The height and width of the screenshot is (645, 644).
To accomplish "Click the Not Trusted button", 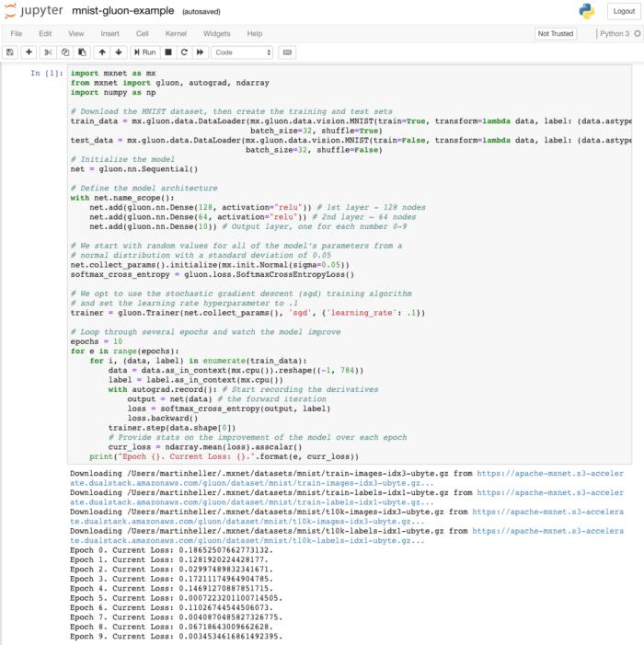I will (x=555, y=34).
